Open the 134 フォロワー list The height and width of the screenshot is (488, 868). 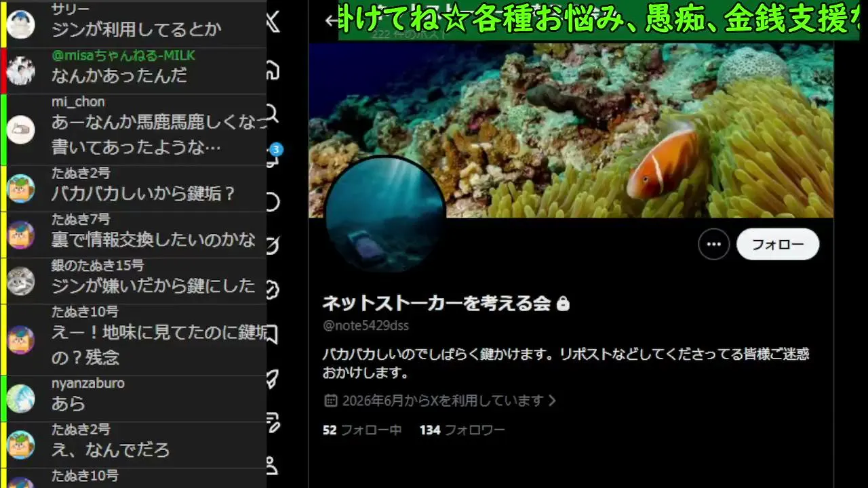462,430
